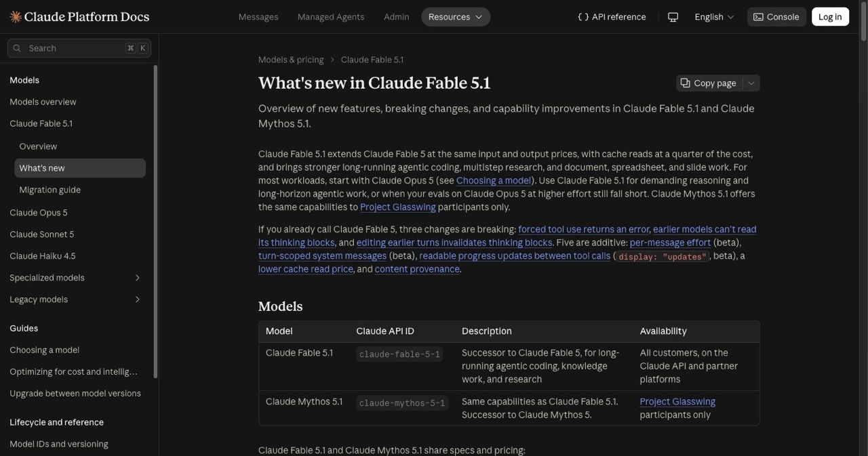The image size is (868, 456).
Task: Click the search magnifier icon
Action: coord(18,48)
